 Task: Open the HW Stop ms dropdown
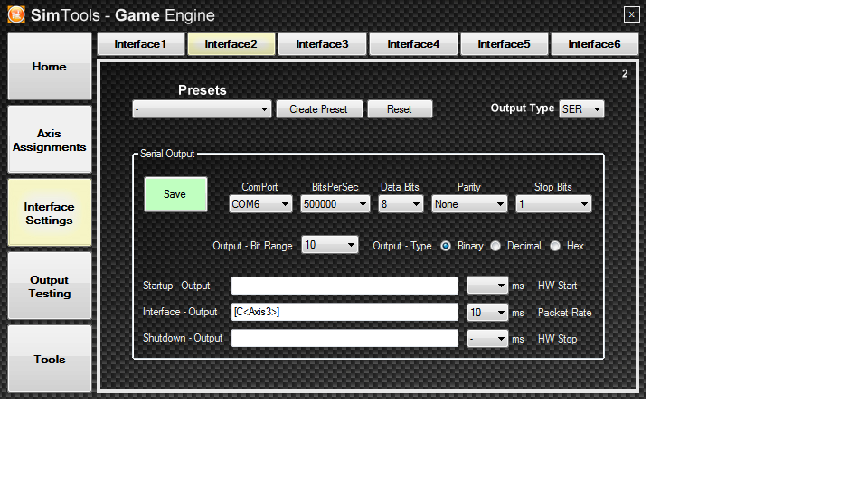pyautogui.click(x=487, y=339)
